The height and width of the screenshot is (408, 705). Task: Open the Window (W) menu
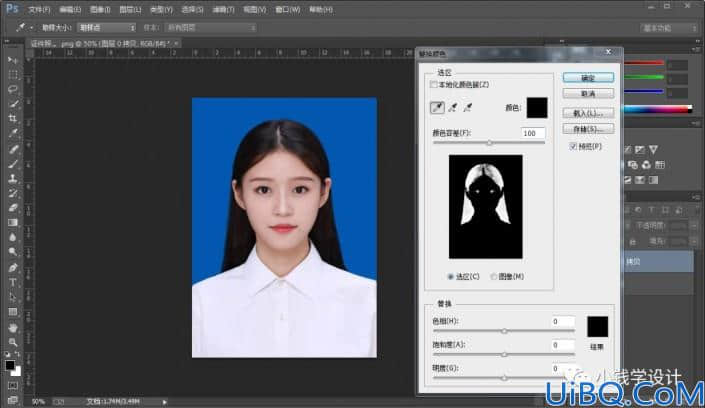[287, 9]
